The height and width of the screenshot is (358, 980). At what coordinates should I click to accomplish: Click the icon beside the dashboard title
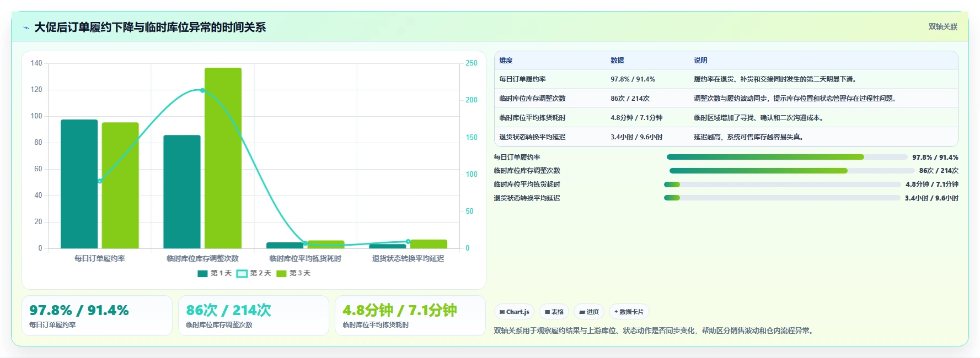[x=26, y=28]
